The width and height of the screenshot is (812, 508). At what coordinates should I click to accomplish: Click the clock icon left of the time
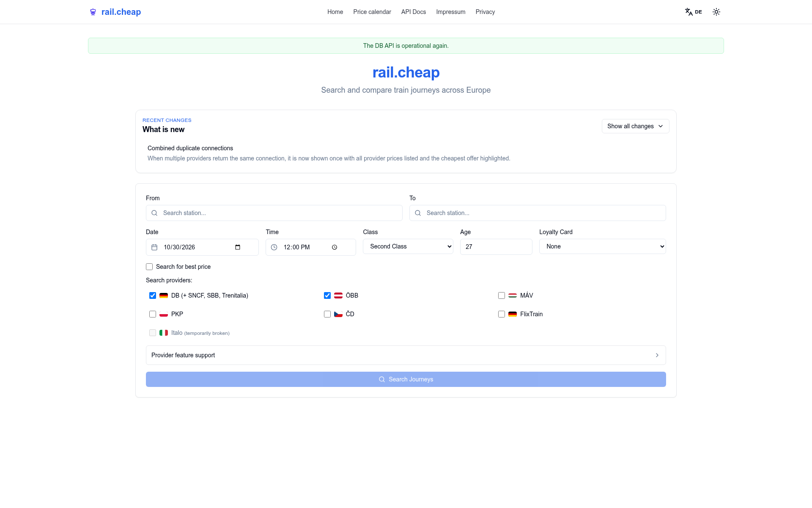click(x=274, y=247)
